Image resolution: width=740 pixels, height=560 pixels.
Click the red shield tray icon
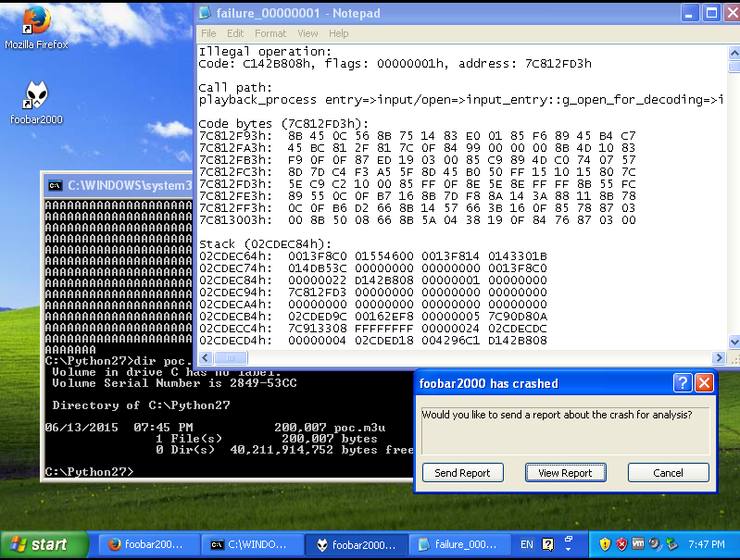pyautogui.click(x=621, y=544)
